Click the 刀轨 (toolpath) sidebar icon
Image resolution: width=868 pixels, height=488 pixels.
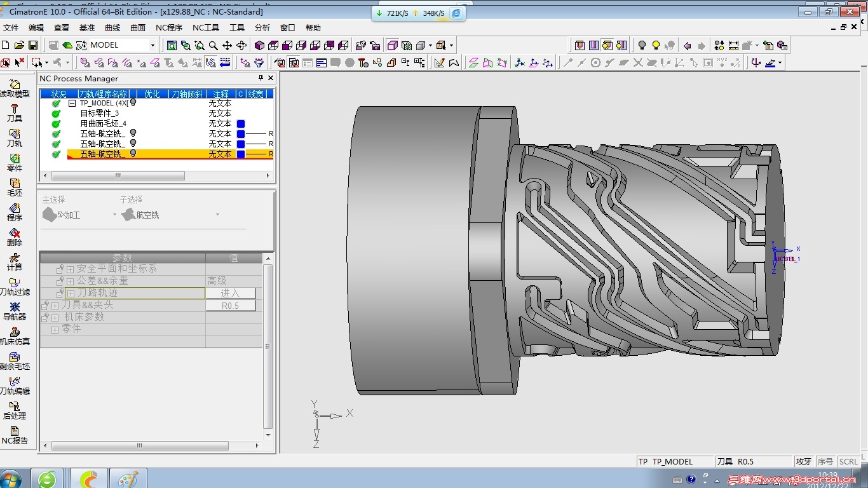[x=15, y=138]
